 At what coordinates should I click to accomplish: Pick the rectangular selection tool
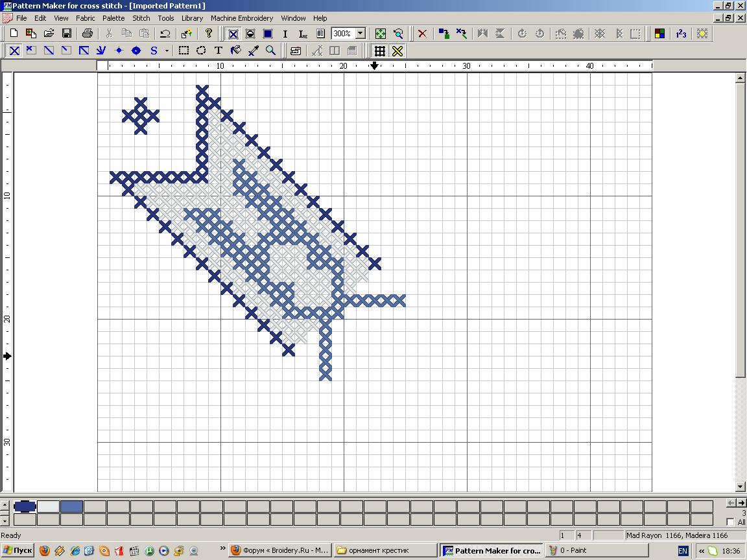184,51
